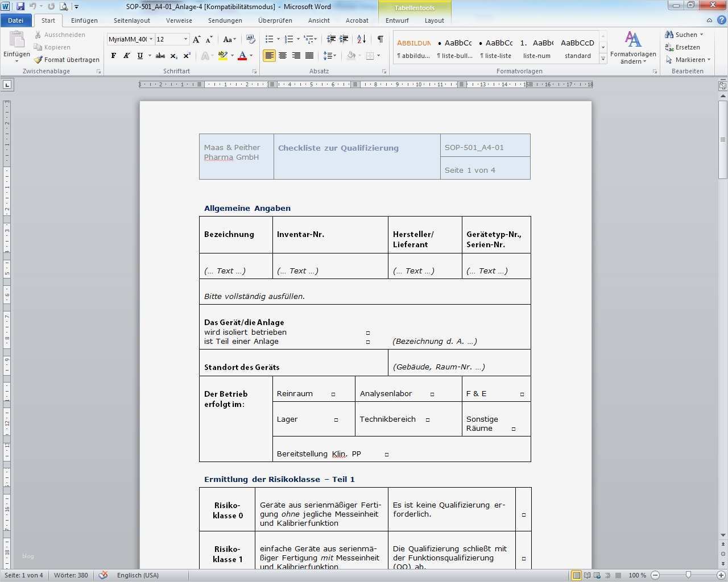Viewport: 728px width, 582px height.
Task: Adjust the zoom slider in status bar
Action: click(x=688, y=575)
